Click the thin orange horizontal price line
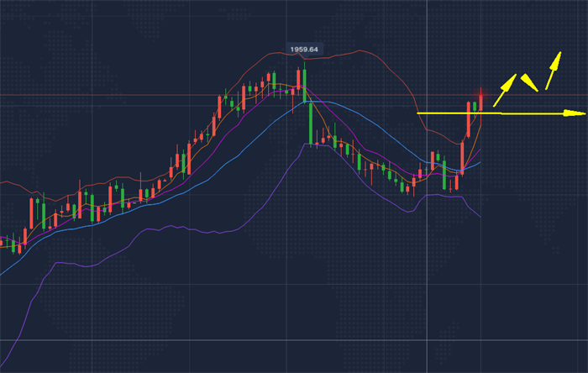588x373 pixels. [x=126, y=95]
